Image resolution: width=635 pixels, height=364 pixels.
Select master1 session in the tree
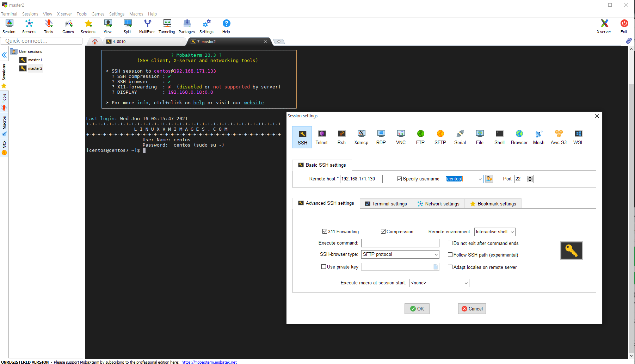click(x=35, y=60)
